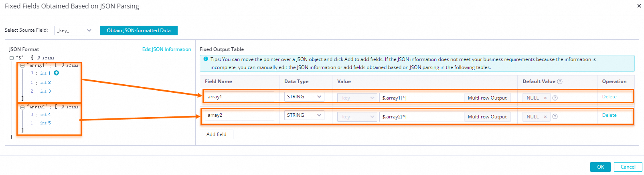Clear the NULL default value for array1
This screenshot has width=644, height=175.
[x=545, y=98]
